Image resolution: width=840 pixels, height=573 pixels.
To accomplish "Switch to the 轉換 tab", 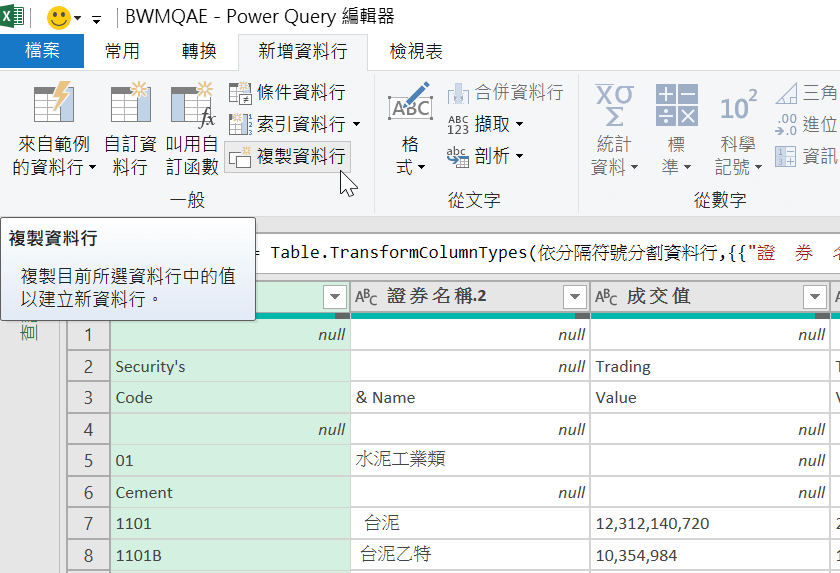I will coord(199,51).
